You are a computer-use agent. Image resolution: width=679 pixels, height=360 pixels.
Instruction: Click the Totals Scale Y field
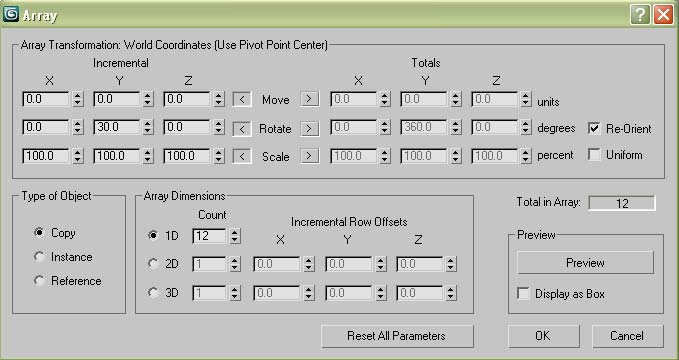click(x=424, y=156)
